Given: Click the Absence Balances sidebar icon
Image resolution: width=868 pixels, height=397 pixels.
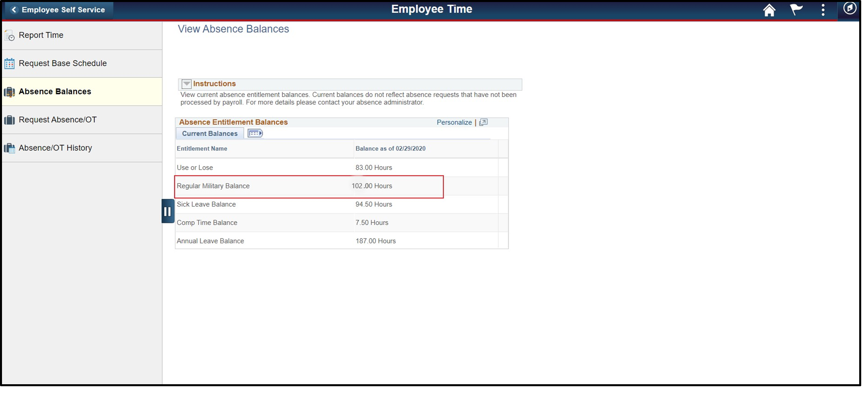Looking at the screenshot, I should point(9,91).
